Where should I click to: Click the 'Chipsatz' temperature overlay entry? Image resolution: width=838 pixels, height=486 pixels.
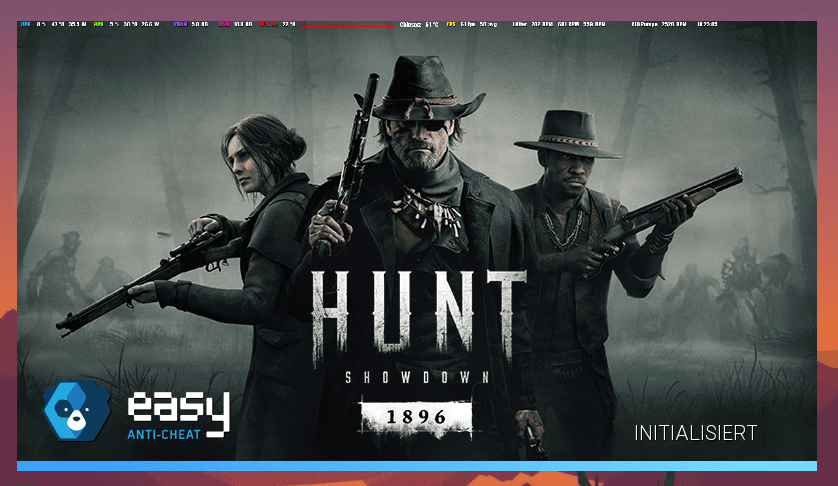pyautogui.click(x=419, y=25)
